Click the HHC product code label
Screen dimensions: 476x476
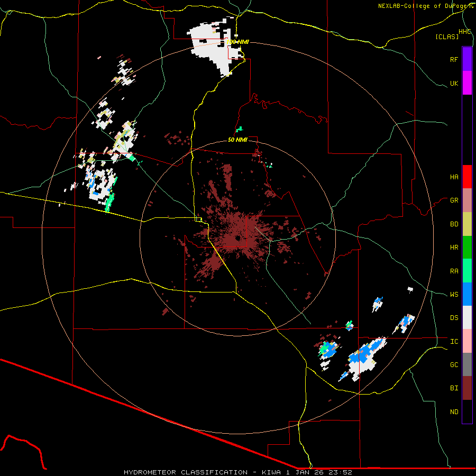tap(465, 32)
